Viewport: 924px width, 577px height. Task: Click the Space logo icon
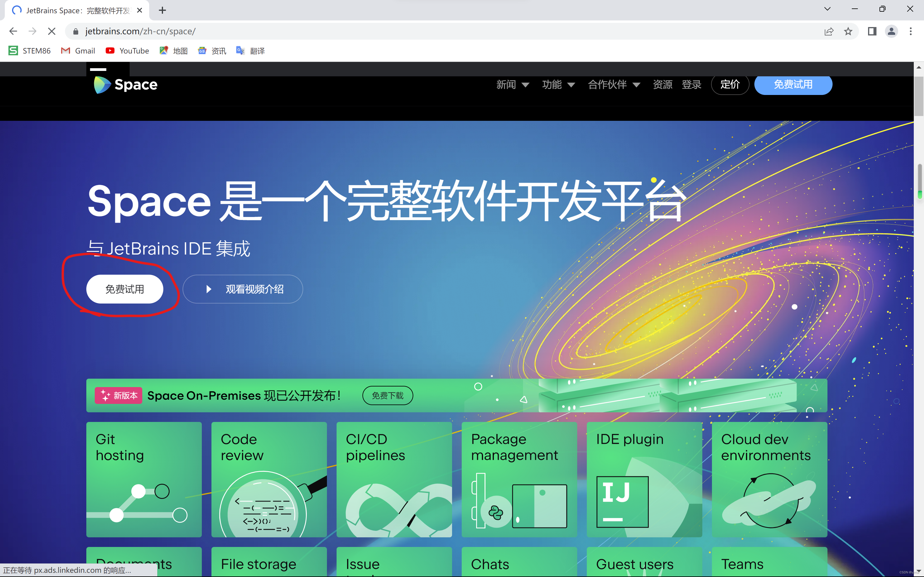pos(102,85)
